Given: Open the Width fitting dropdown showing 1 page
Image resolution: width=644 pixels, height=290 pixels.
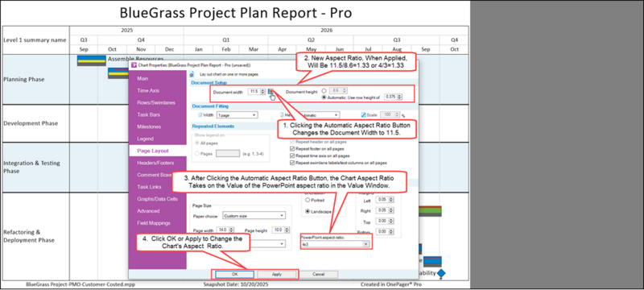Looking at the screenshot, I should point(237,115).
